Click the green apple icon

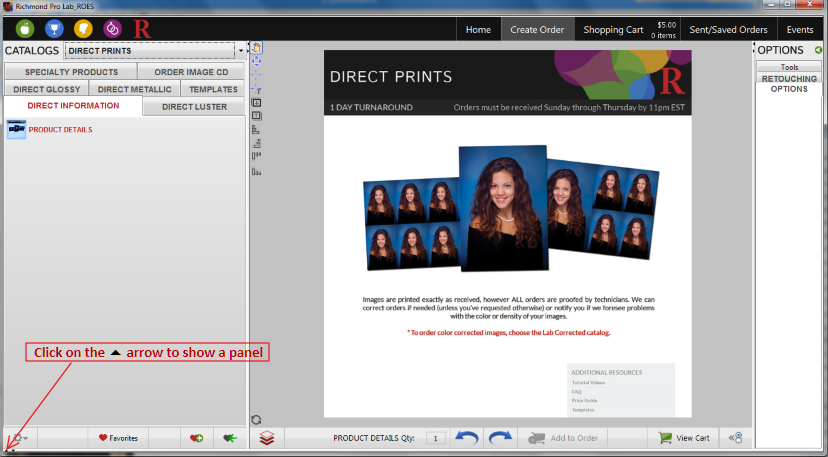pyautogui.click(x=25, y=29)
